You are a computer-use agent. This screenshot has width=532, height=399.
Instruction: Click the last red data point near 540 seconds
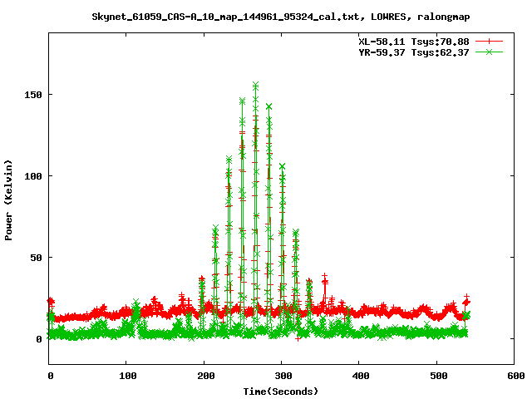[x=467, y=302]
